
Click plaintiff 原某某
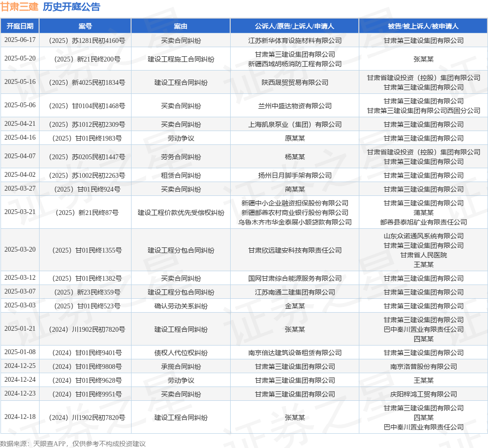295,138
